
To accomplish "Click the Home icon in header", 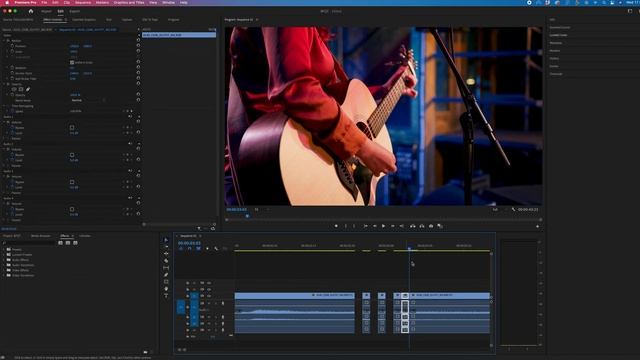I will (x=31, y=11).
